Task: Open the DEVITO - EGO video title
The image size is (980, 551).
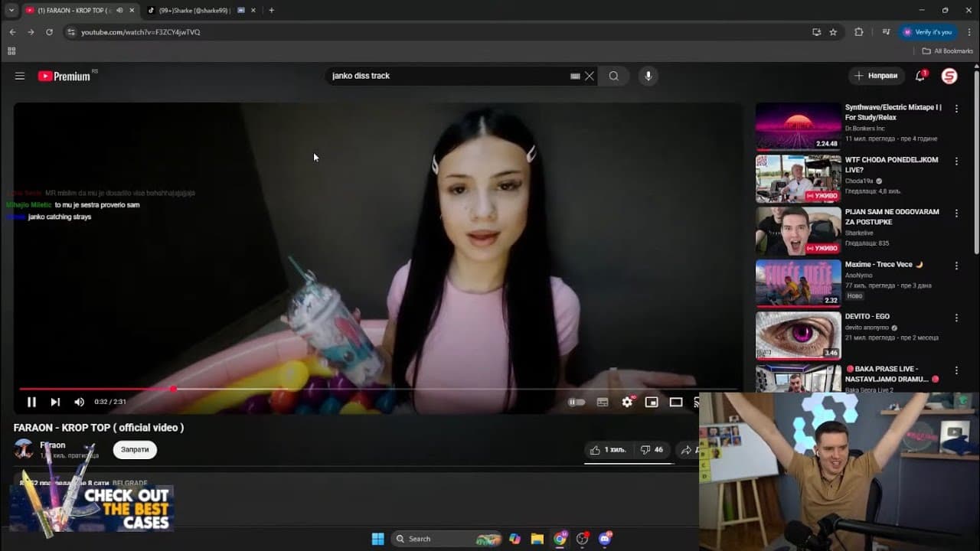Action: tap(867, 317)
